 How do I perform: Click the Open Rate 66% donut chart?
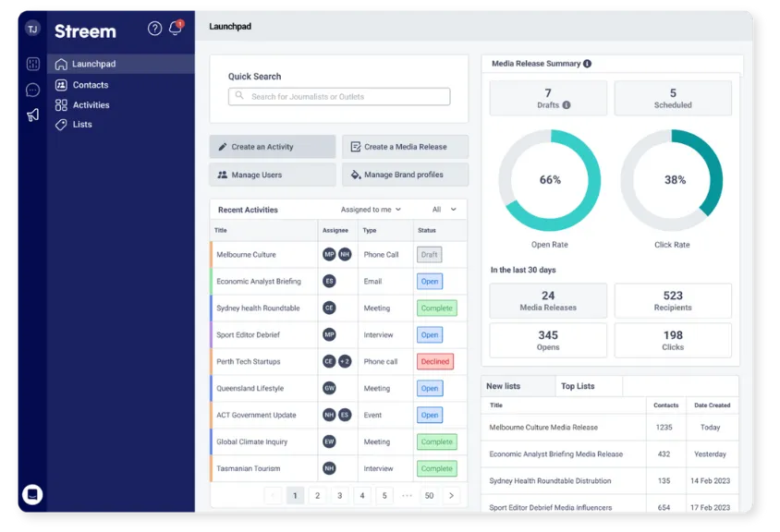[550, 180]
